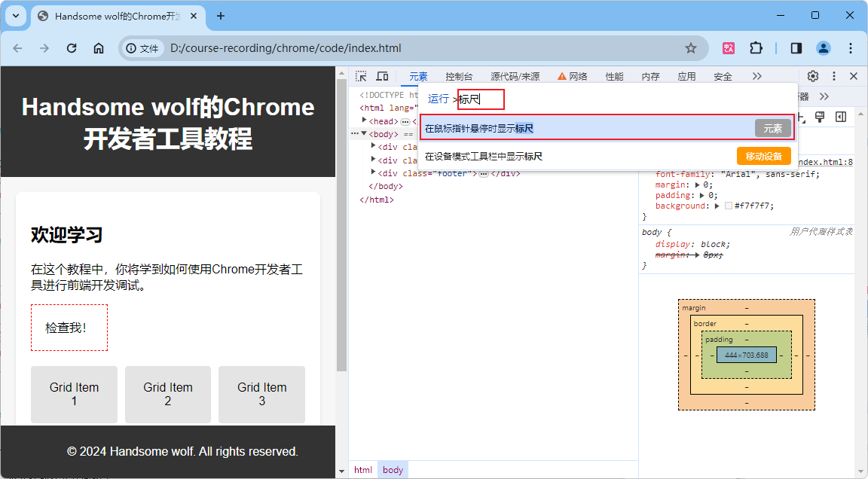Click the new style rule plus icon
This screenshot has width=868, height=479.
[x=802, y=117]
